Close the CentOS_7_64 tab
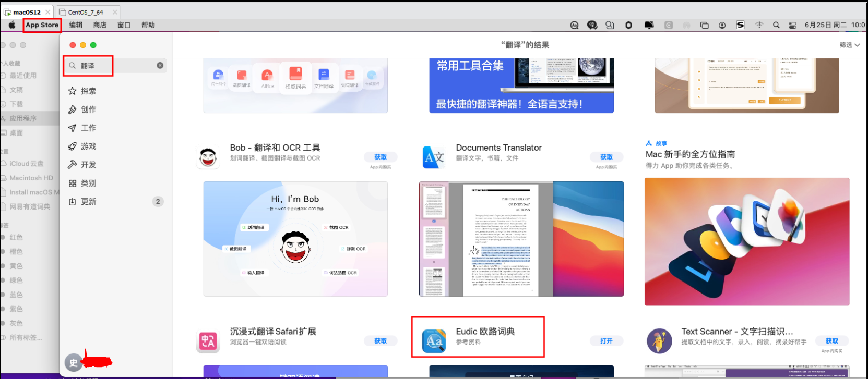The height and width of the screenshot is (379, 868). coord(115,12)
